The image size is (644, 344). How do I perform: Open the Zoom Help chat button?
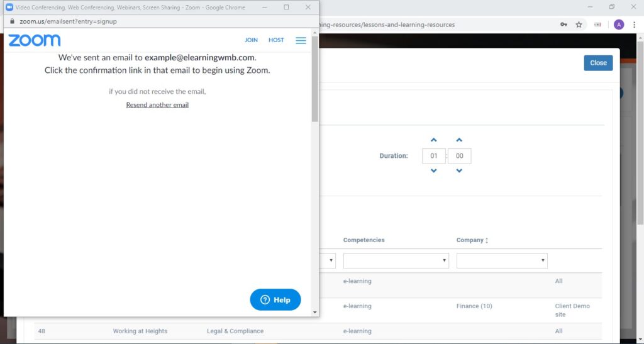[x=275, y=300]
